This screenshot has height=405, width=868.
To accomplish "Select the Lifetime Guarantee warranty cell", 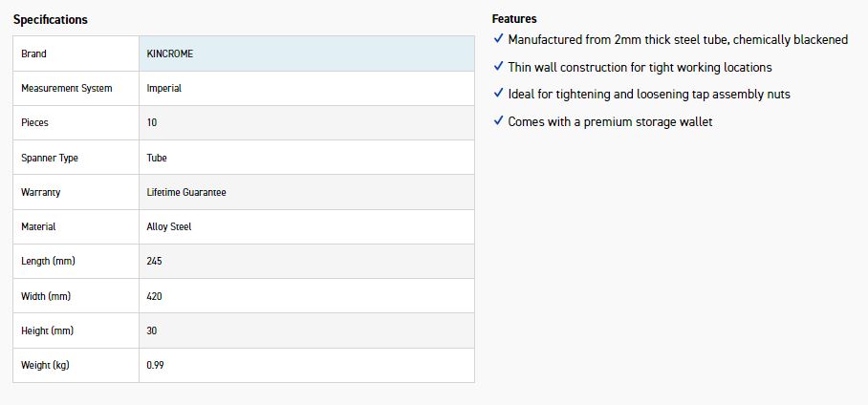I will click(x=307, y=193).
